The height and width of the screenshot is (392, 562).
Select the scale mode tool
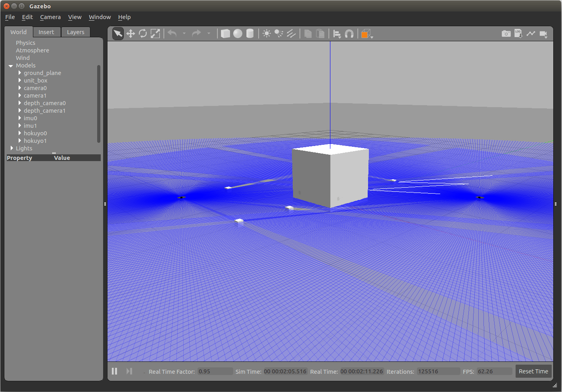(155, 34)
